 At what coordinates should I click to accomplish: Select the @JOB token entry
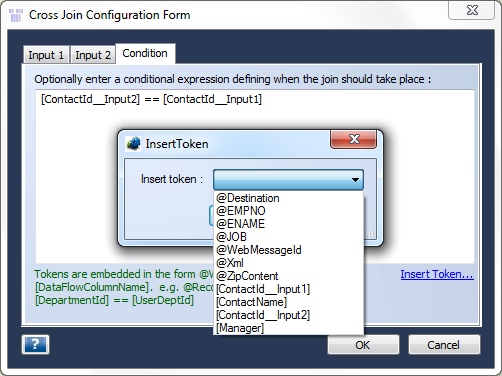(288, 237)
